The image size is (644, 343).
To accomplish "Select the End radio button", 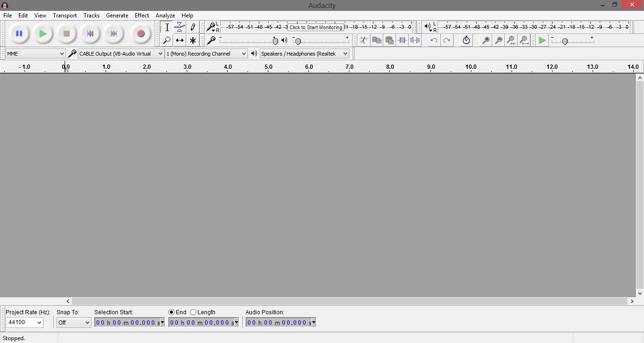I will pos(172,312).
